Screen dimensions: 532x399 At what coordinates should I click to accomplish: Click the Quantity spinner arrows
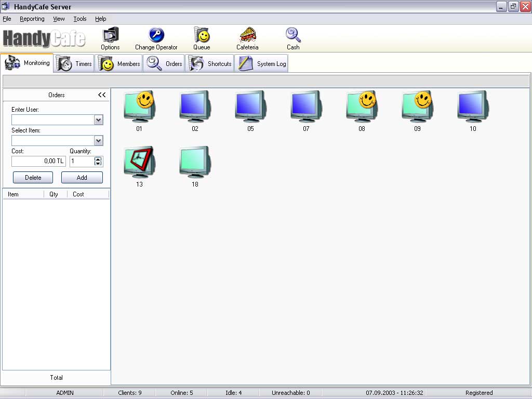tap(98, 162)
